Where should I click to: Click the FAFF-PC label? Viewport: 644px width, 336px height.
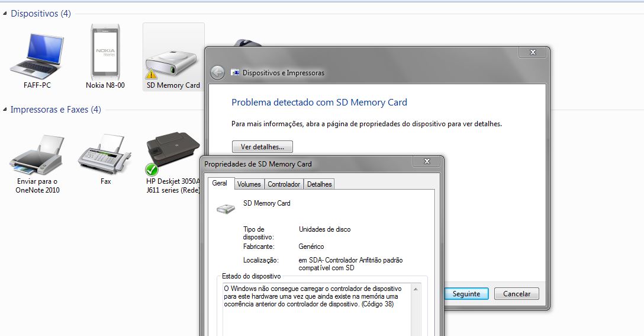click(37, 85)
